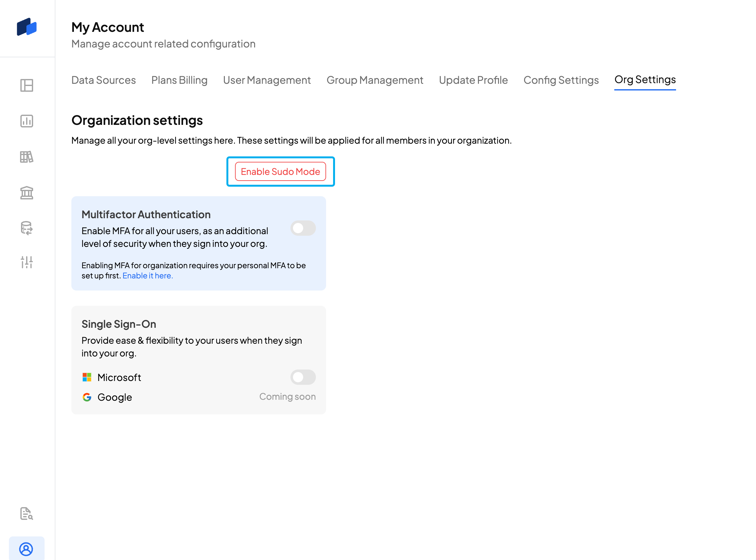The image size is (756, 560).
Task: Go to Update Profile tab
Action: pos(473,80)
